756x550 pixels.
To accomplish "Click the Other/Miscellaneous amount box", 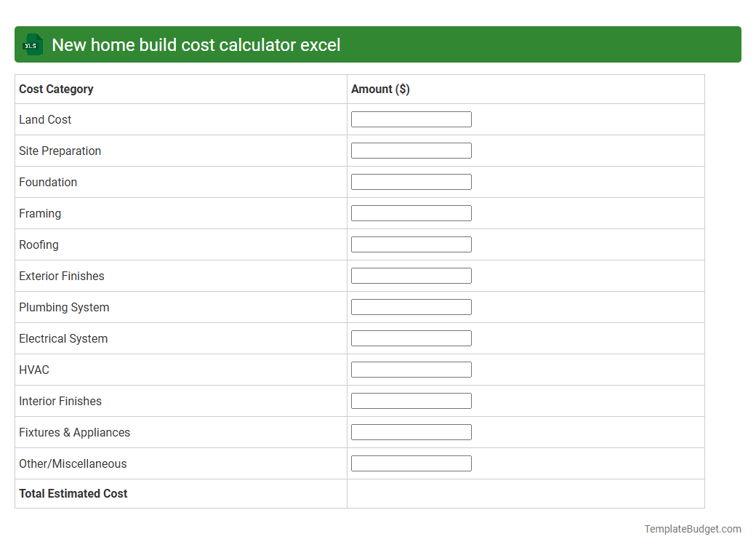I will [x=411, y=463].
